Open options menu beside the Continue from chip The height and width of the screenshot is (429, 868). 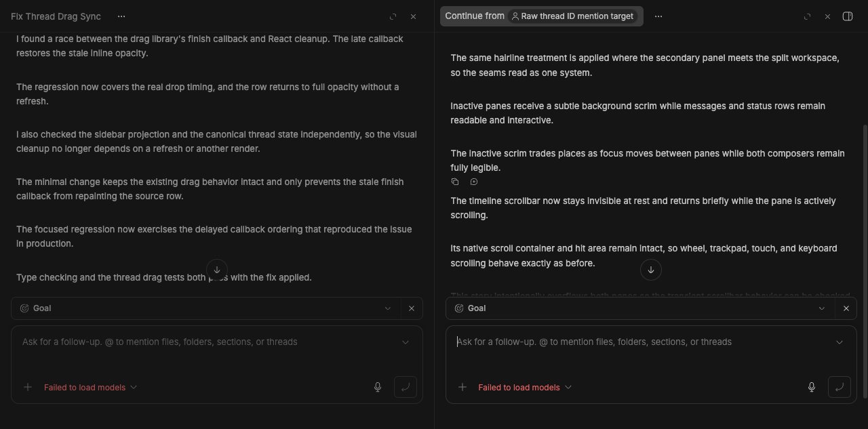click(658, 16)
